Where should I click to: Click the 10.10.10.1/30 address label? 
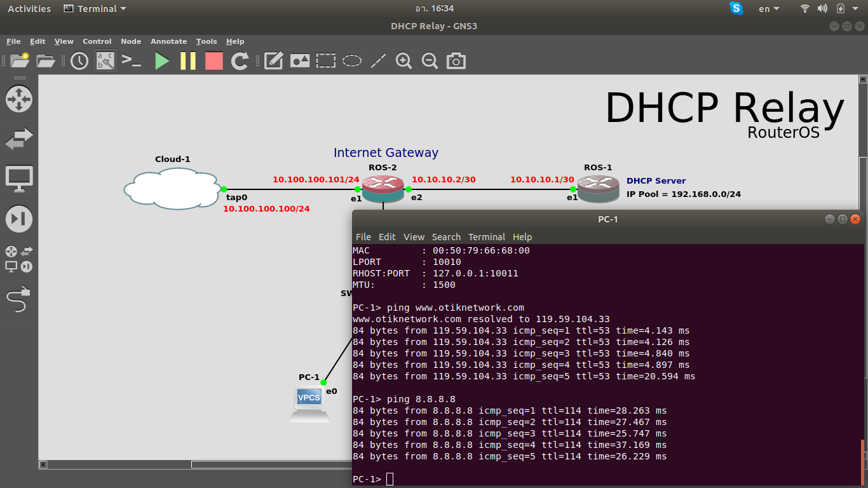click(542, 179)
